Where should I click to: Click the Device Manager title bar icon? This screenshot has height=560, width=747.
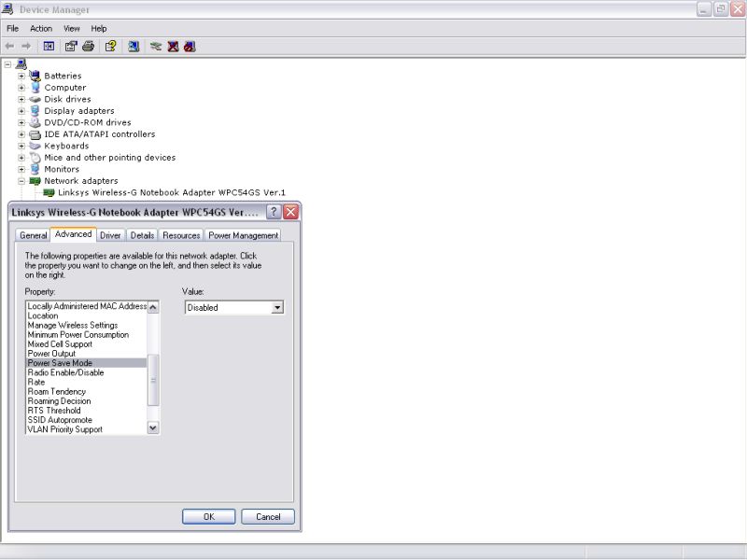7,9
